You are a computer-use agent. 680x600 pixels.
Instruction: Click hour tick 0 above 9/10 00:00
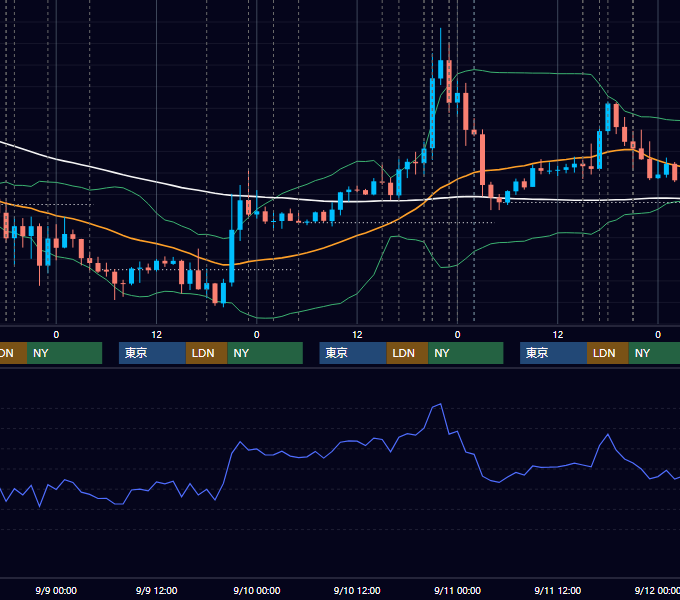(257, 335)
